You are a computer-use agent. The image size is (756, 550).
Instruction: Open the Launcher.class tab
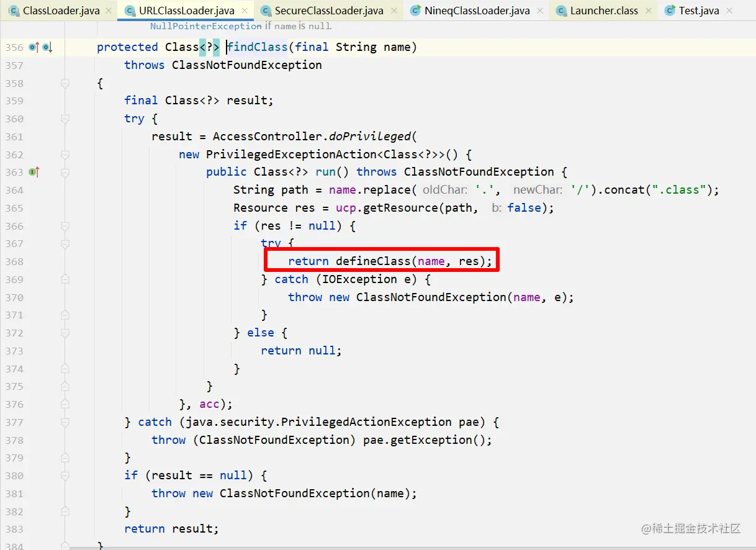pos(604,11)
